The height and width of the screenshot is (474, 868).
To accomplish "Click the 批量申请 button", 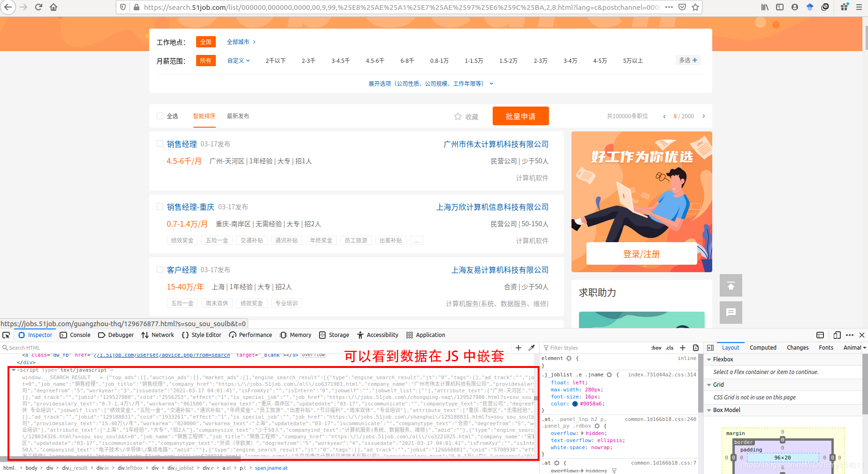I will tap(520, 116).
